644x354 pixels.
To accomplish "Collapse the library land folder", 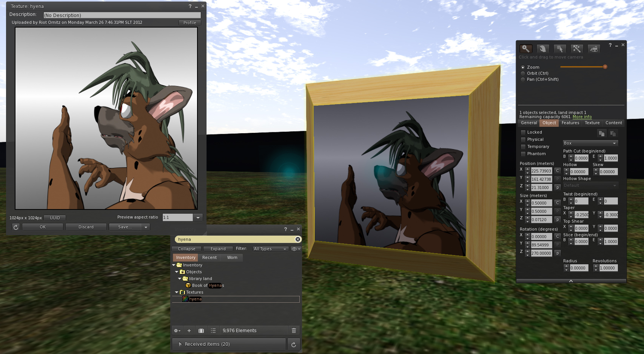I will pyautogui.click(x=180, y=279).
